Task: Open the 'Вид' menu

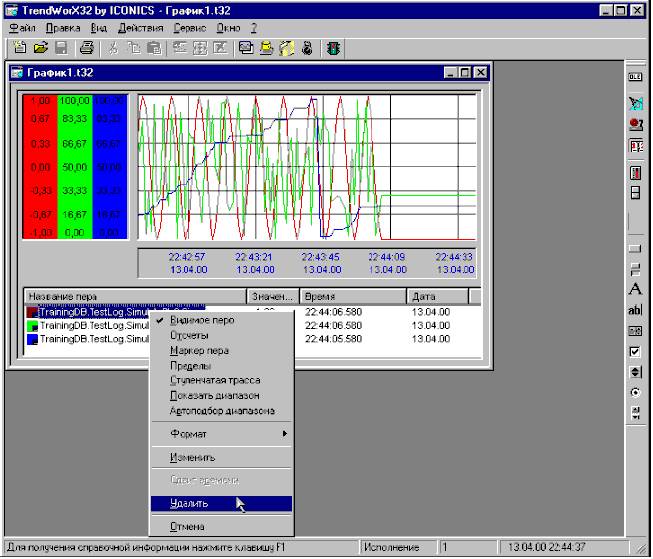Action: (99, 28)
